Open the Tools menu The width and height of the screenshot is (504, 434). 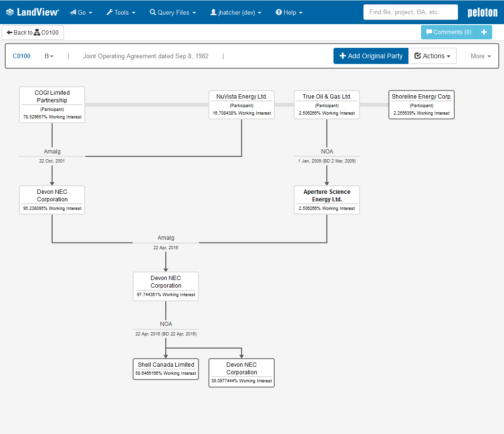[121, 12]
